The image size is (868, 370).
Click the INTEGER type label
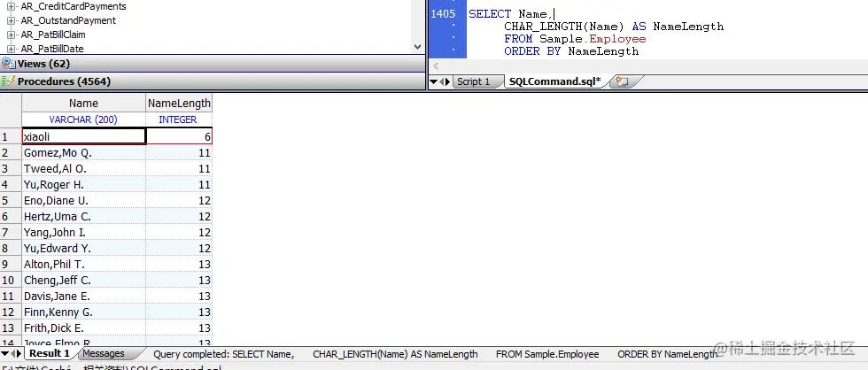point(178,119)
